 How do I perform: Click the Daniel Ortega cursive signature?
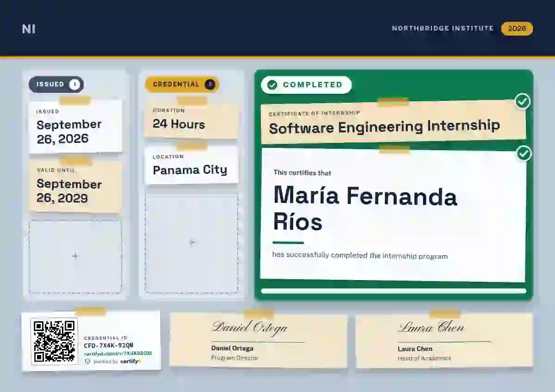click(x=250, y=328)
